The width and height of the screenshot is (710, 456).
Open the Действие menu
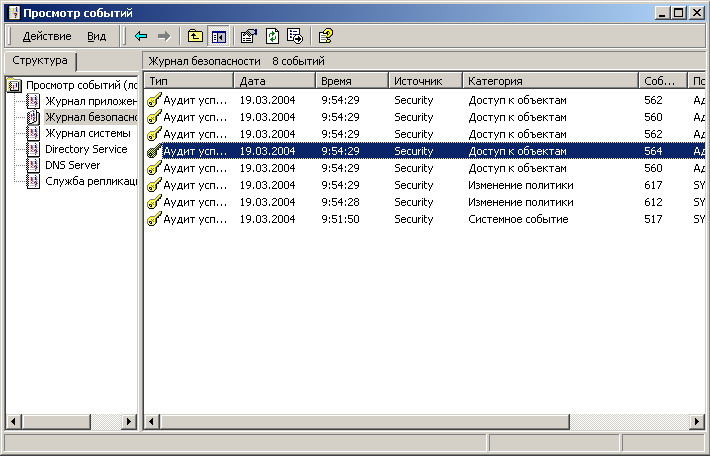(x=47, y=36)
